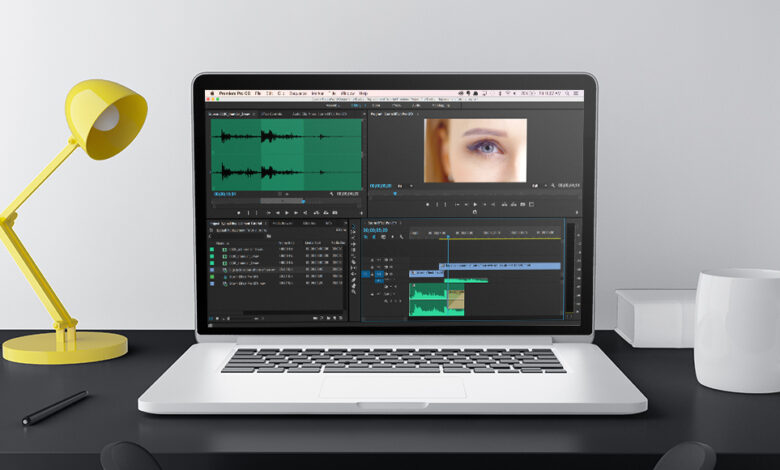Screen dimensions: 780x470
Task: Open Program monitor zoom level dropdown
Action: (x=405, y=186)
